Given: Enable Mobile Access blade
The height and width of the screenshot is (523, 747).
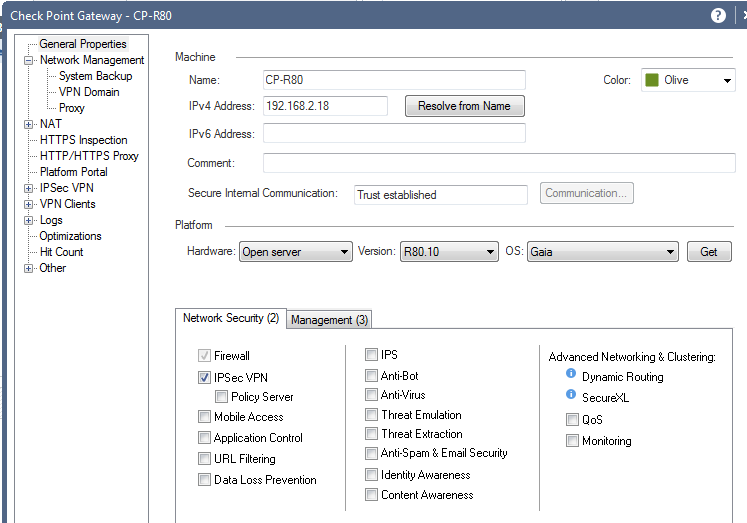Looking at the screenshot, I should click(204, 417).
